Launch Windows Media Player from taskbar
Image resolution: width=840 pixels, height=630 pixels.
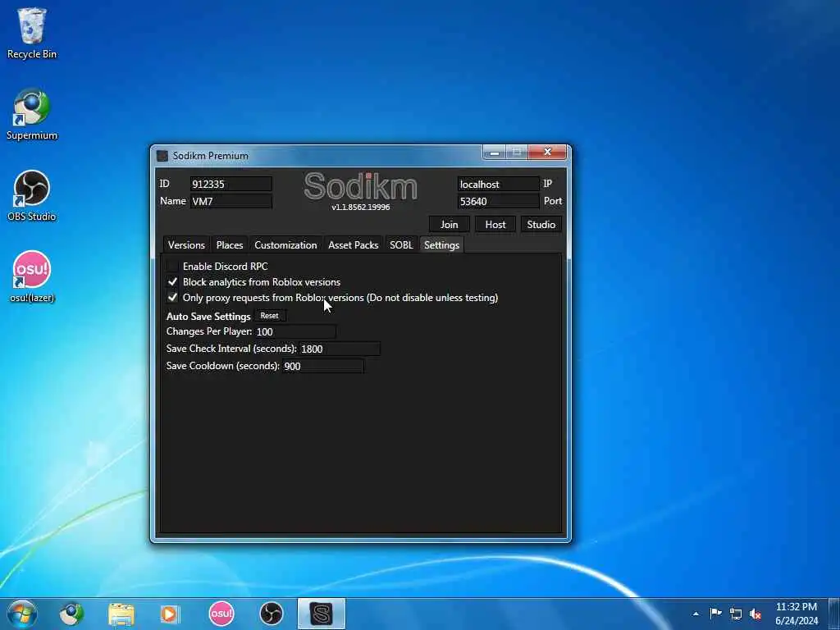pos(171,614)
